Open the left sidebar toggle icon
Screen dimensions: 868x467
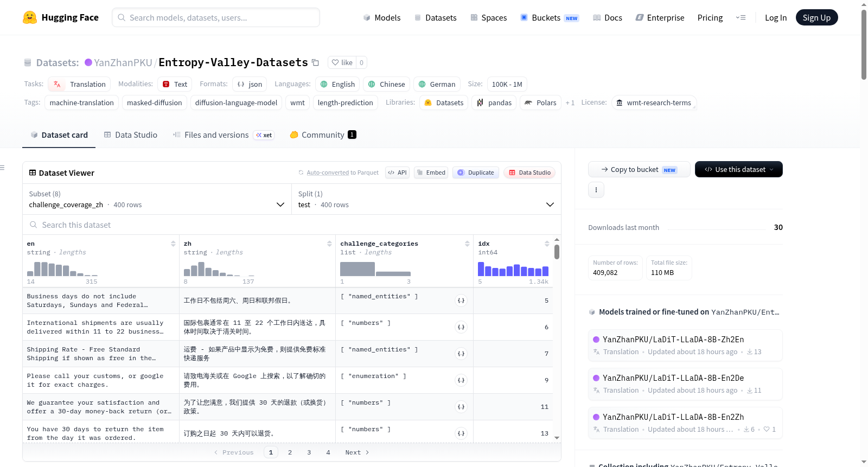click(x=3, y=168)
